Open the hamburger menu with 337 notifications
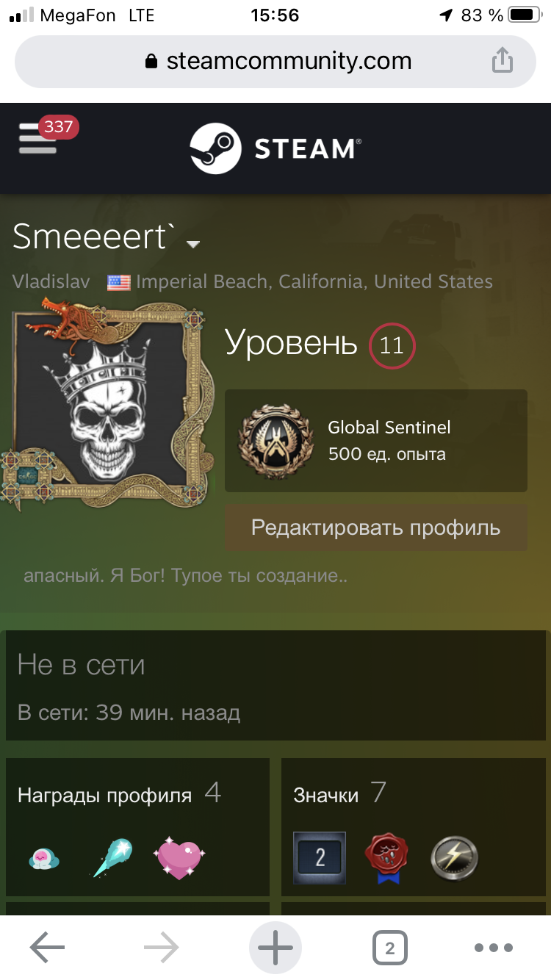Screen dimensions: 551x980 (38, 138)
